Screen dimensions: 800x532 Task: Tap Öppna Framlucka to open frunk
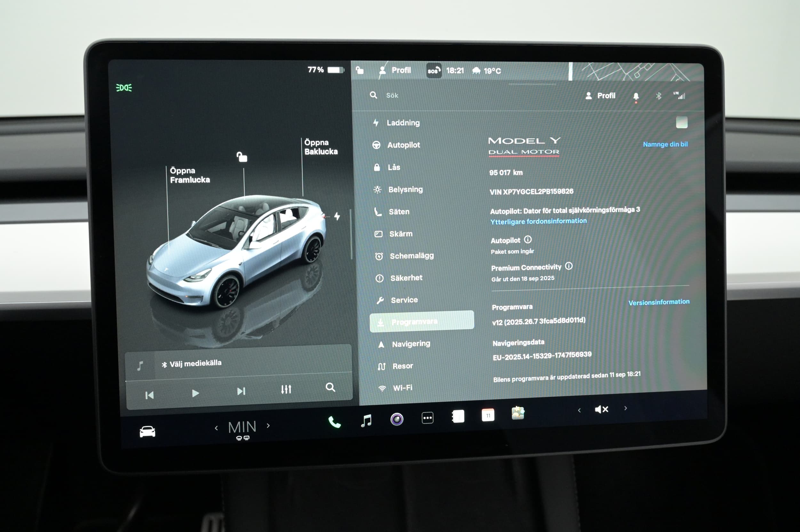[190, 175]
